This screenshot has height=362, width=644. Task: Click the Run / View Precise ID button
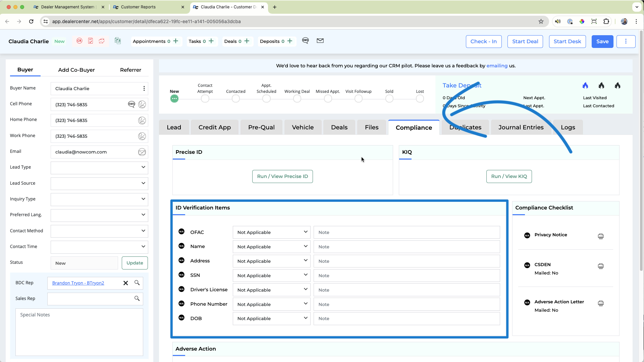tap(282, 176)
